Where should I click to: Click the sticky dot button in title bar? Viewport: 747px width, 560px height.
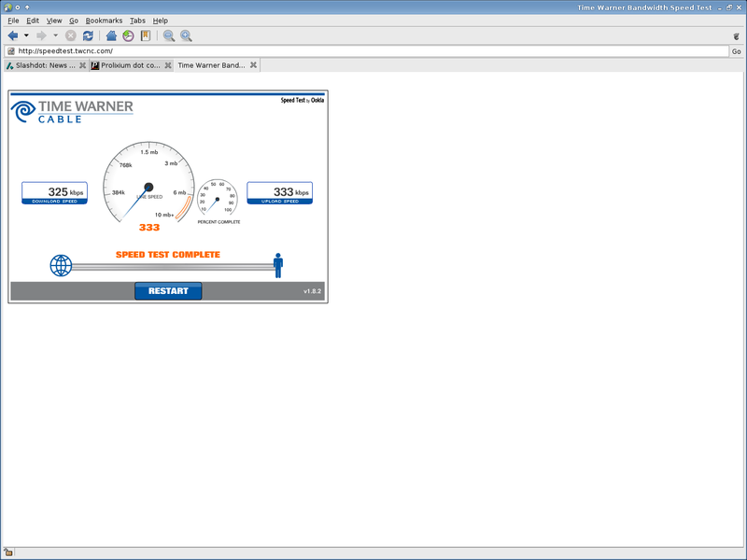[x=18, y=7]
